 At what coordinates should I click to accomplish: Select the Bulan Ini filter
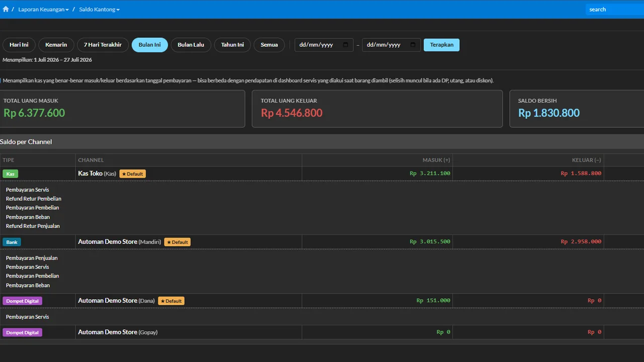click(150, 45)
